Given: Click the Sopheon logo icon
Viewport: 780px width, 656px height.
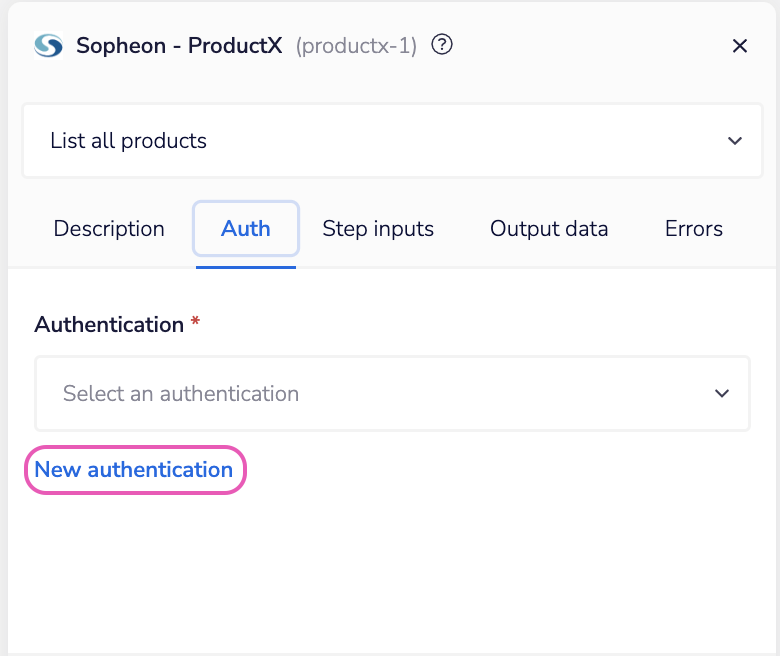Looking at the screenshot, I should click(48, 46).
